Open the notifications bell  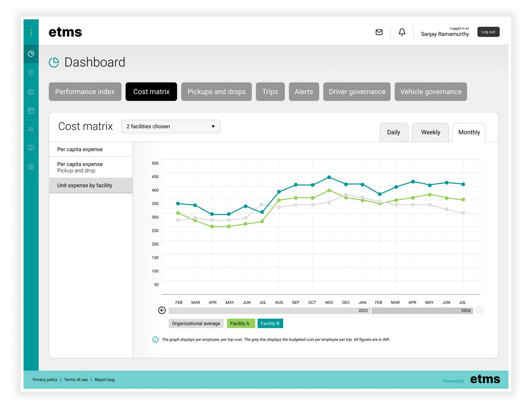pyautogui.click(x=402, y=32)
